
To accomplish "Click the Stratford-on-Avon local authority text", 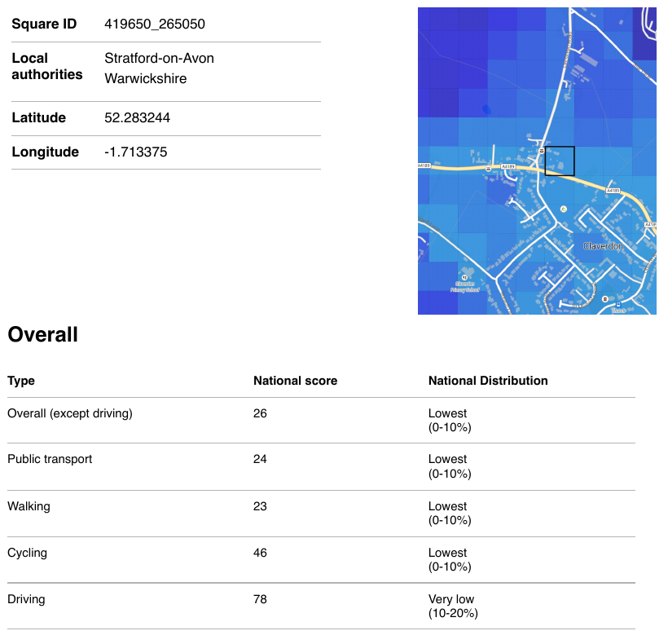I will (x=160, y=58).
